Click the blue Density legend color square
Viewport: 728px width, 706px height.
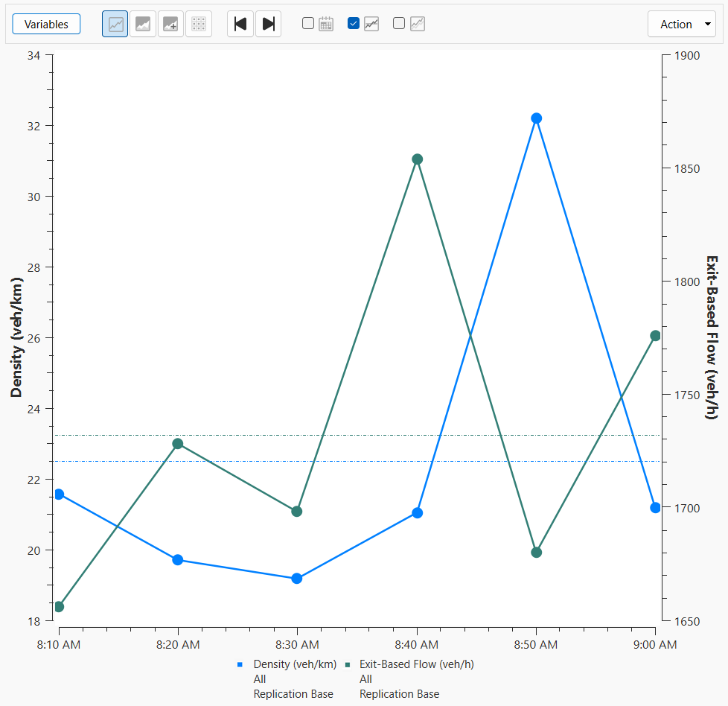pyautogui.click(x=240, y=664)
